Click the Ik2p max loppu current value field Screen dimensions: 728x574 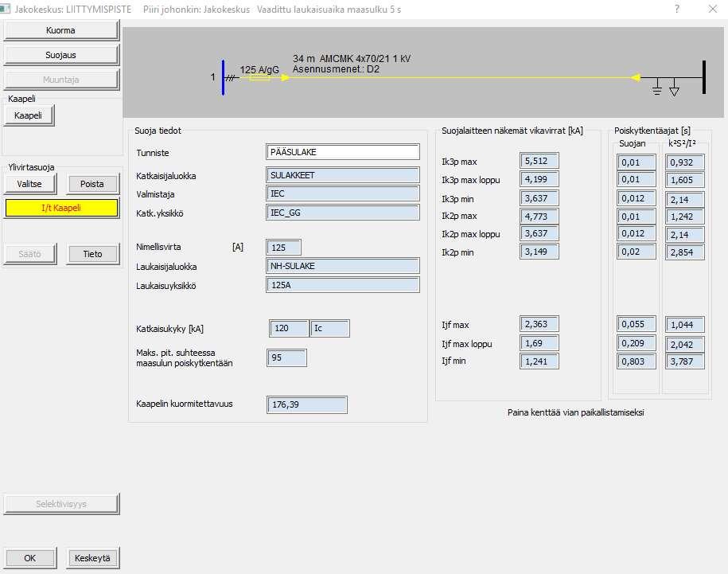tap(539, 233)
